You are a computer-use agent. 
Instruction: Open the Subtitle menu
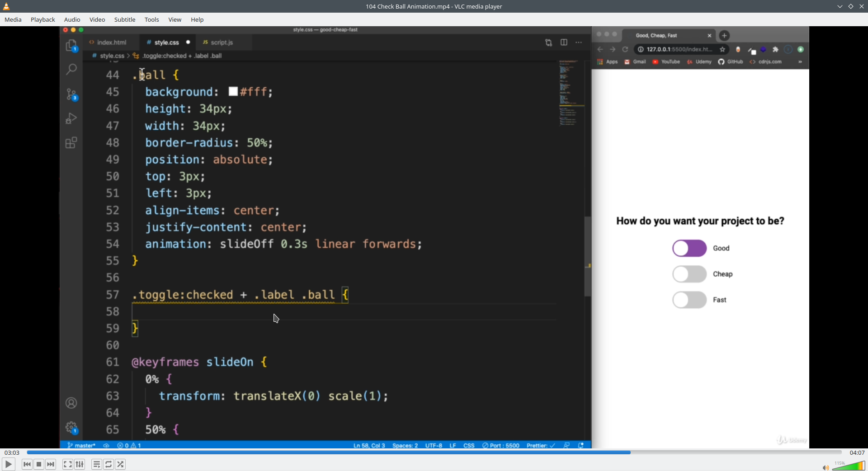tap(125, 19)
